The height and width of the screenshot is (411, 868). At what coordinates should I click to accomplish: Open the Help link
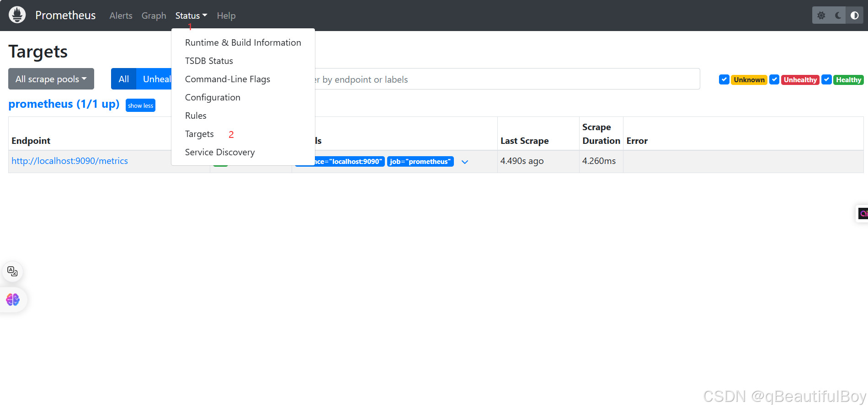(x=226, y=16)
